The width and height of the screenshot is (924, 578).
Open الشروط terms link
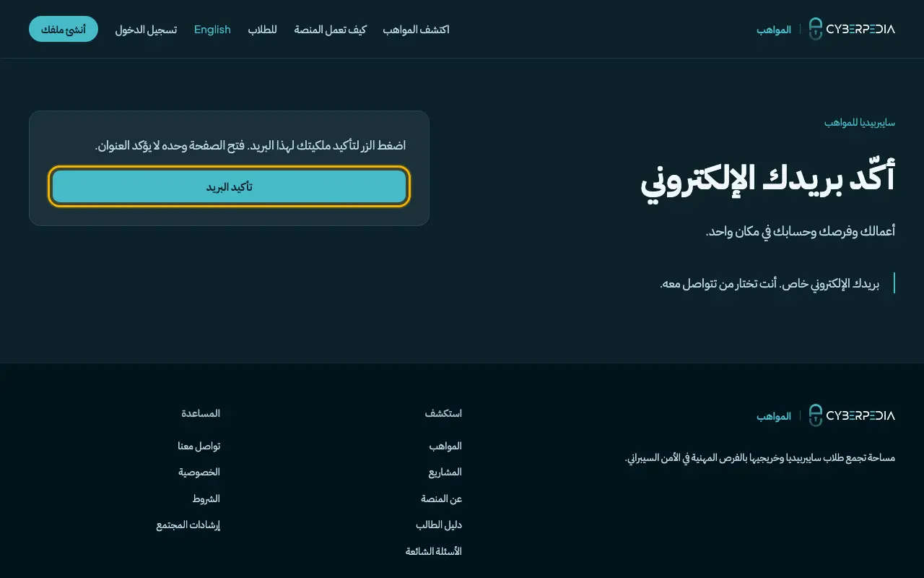206,499
